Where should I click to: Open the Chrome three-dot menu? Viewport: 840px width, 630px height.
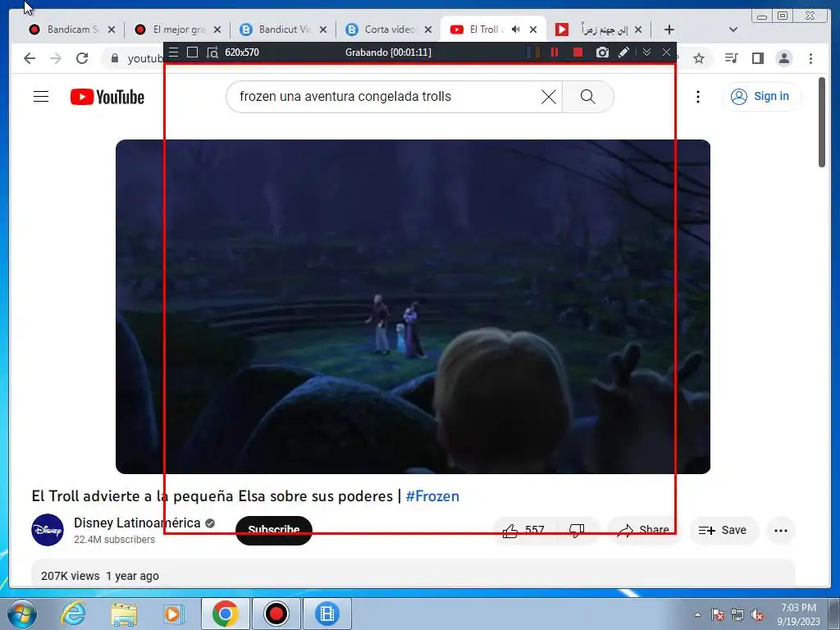point(811,58)
